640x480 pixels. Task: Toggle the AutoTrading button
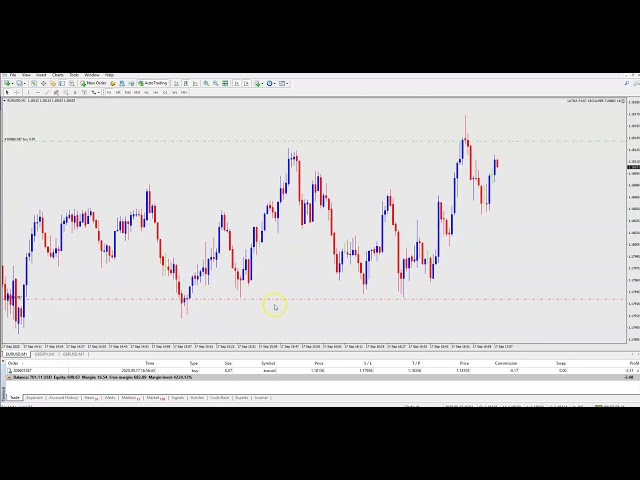[x=154, y=83]
